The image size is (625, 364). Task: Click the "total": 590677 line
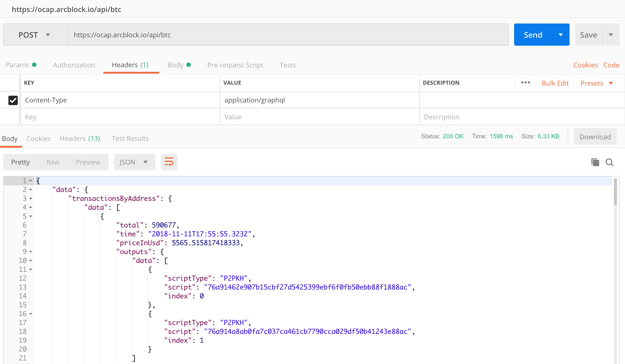(147, 225)
